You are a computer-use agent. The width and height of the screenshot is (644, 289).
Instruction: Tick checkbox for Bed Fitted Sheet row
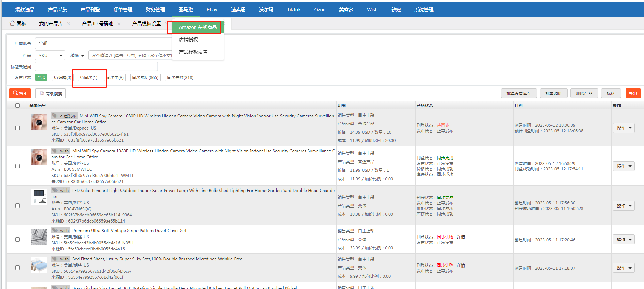17,268
